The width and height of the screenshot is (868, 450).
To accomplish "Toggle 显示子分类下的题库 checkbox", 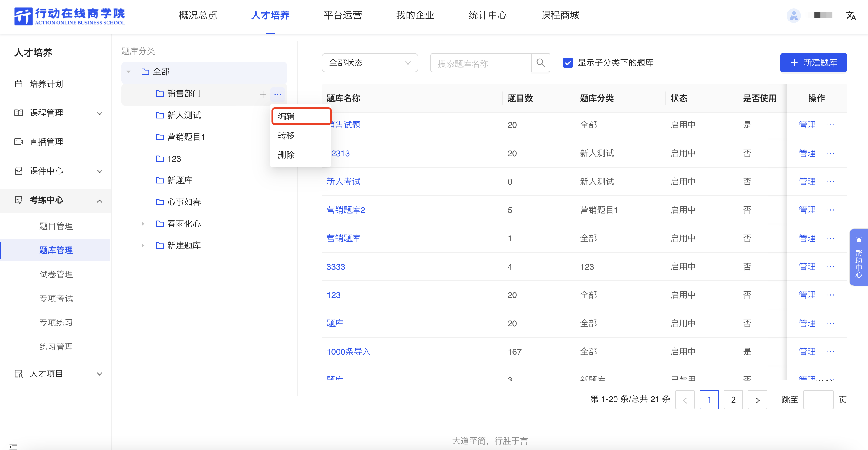I will coord(568,63).
